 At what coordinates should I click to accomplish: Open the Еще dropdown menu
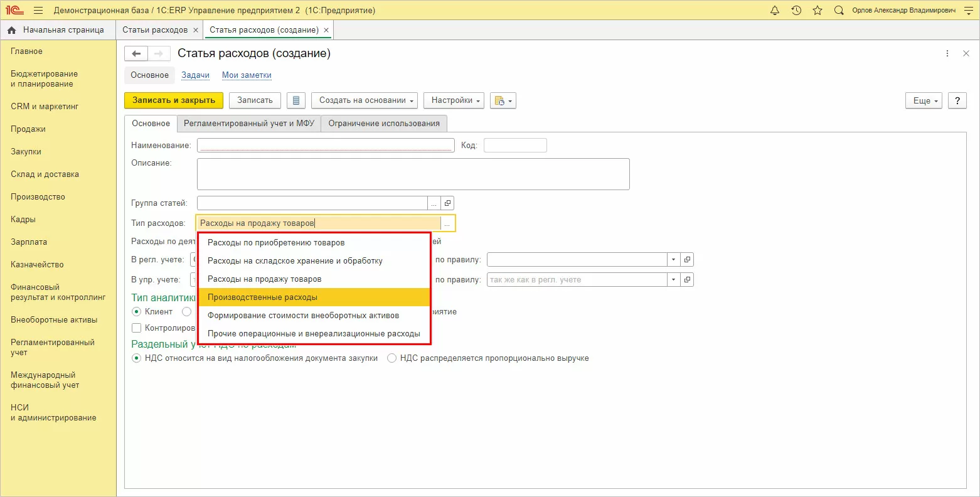click(924, 100)
